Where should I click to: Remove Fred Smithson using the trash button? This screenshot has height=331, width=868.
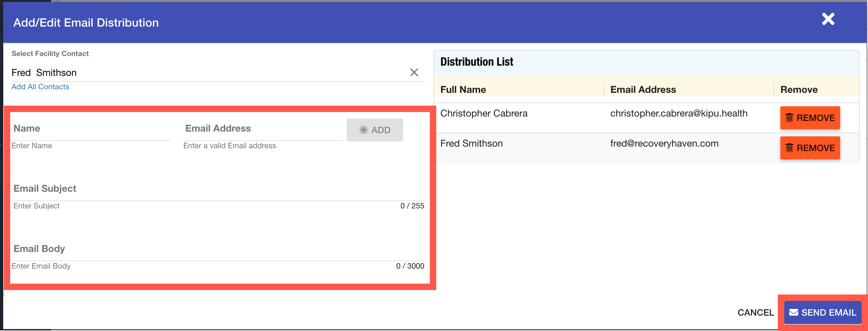click(810, 148)
